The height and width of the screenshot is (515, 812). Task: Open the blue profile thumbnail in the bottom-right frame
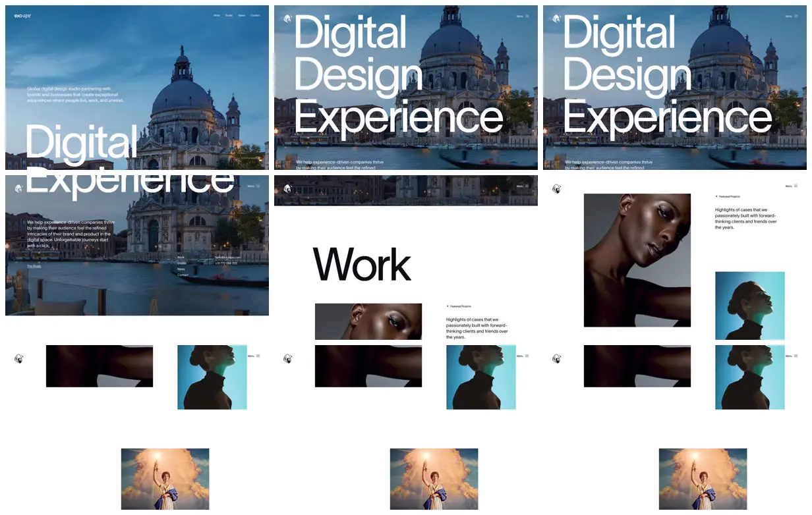pos(750,377)
